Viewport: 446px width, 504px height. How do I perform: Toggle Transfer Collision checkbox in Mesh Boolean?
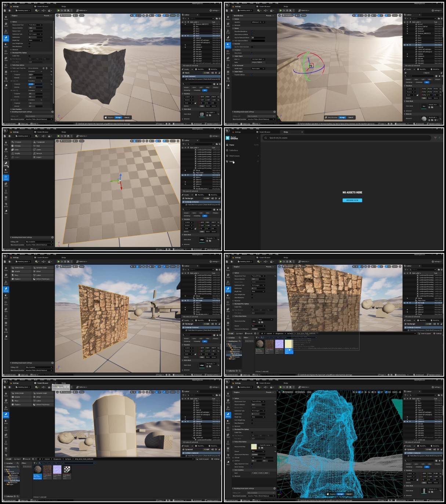[252, 75]
